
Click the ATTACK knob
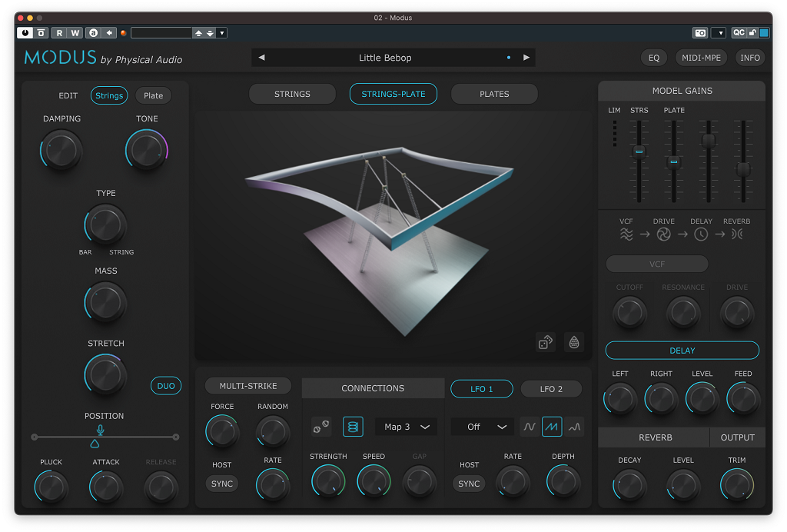pyautogui.click(x=106, y=487)
